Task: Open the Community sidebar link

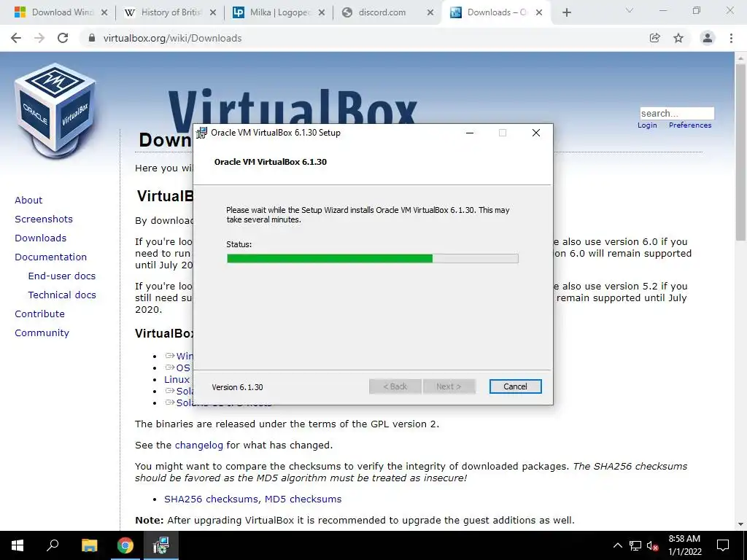Action: coord(42,332)
